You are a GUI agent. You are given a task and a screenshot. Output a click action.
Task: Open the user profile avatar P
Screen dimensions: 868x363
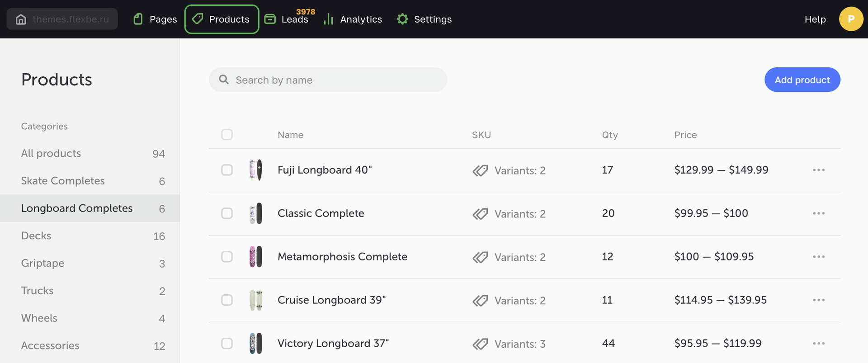tap(851, 19)
